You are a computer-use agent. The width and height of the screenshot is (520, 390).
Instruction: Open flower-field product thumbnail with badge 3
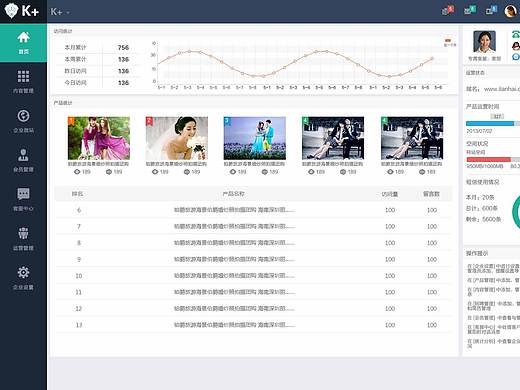[x=255, y=138]
